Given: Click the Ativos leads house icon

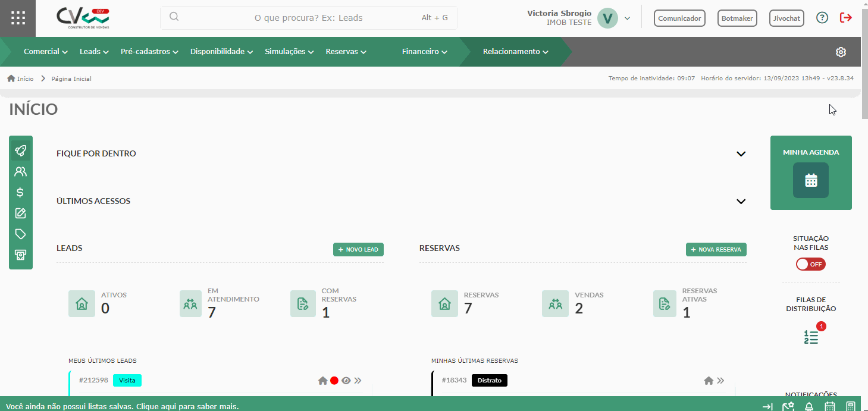Looking at the screenshot, I should (x=82, y=303).
